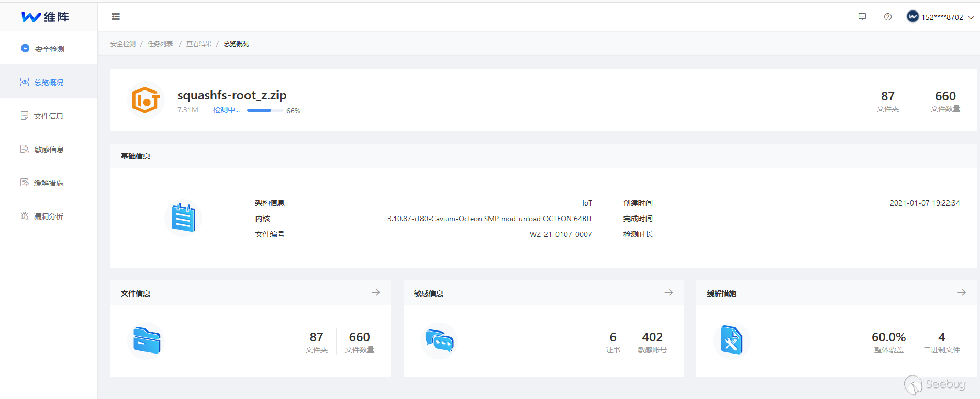Click the 漏洞分析 sidebar icon

pyautogui.click(x=25, y=216)
